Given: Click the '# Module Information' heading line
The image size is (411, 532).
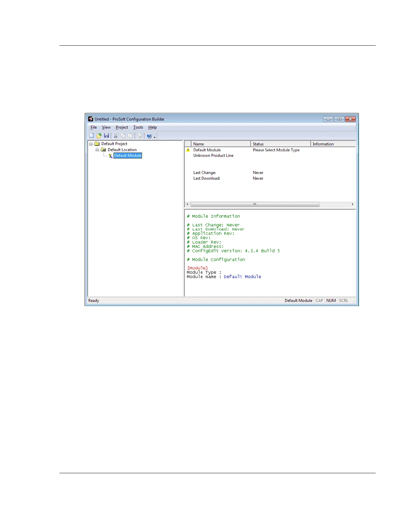Looking at the screenshot, I should click(x=214, y=216).
